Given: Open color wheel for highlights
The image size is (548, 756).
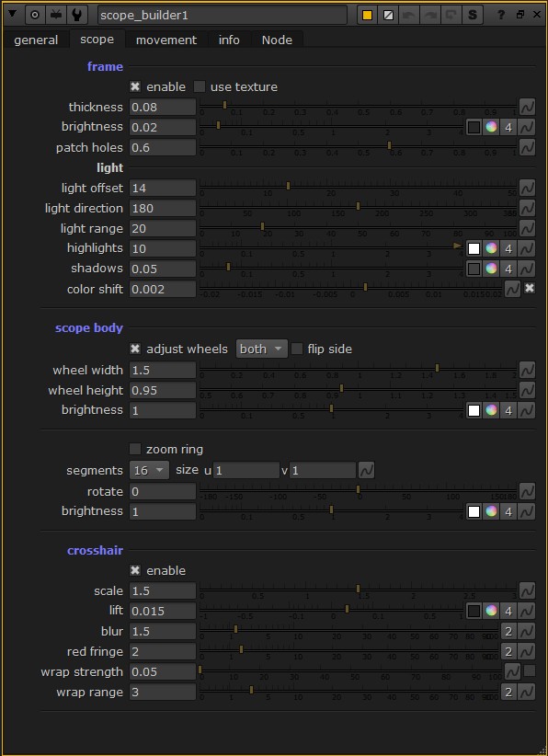Looking at the screenshot, I should click(491, 248).
